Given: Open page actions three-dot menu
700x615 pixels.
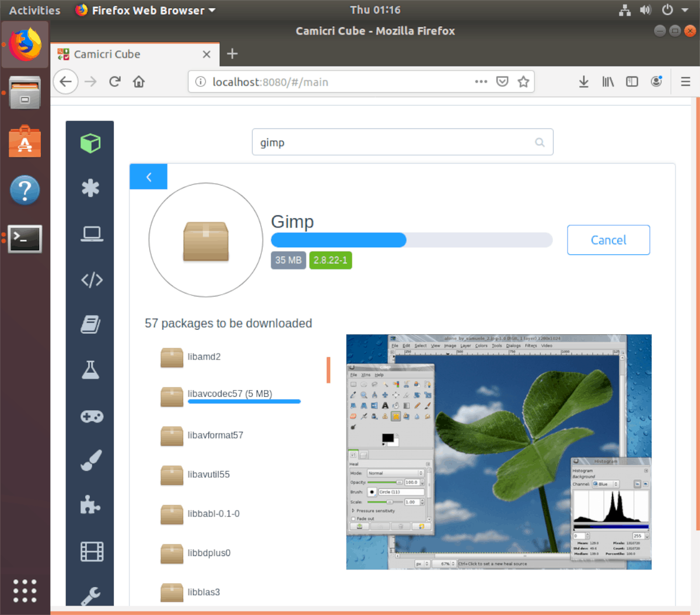Looking at the screenshot, I should (x=481, y=82).
